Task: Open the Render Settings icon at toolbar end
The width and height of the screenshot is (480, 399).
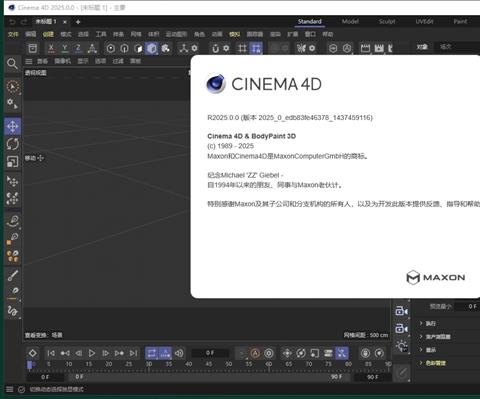Action: tap(390, 48)
